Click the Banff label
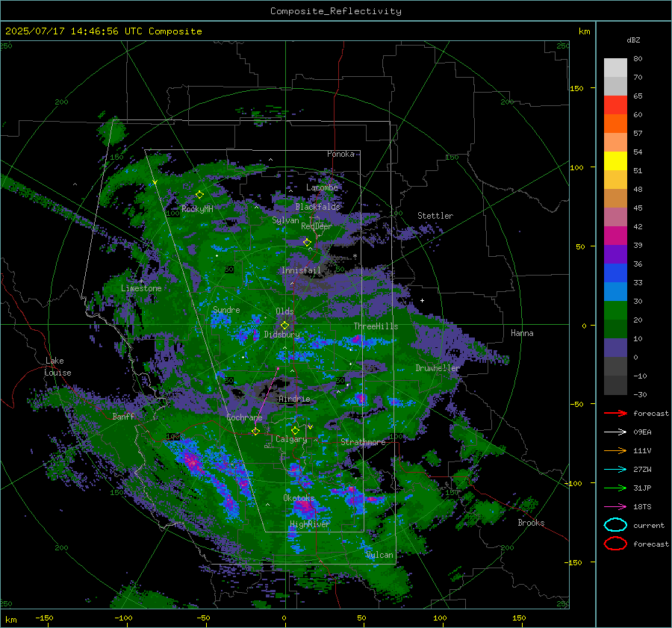 point(123,416)
